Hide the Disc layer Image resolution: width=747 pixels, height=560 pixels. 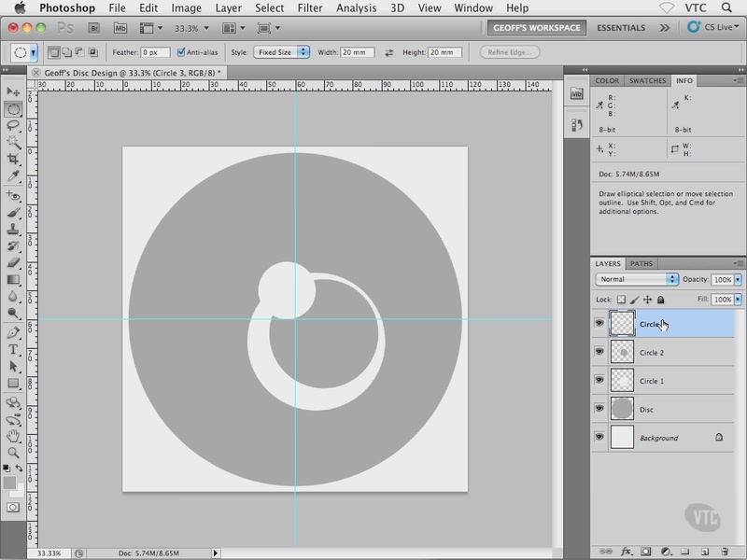[599, 409]
